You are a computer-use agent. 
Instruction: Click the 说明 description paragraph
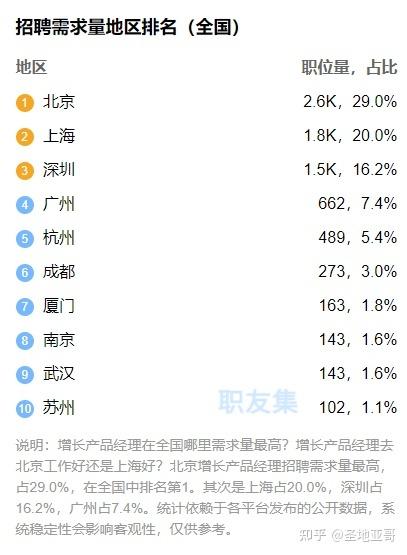205,487
